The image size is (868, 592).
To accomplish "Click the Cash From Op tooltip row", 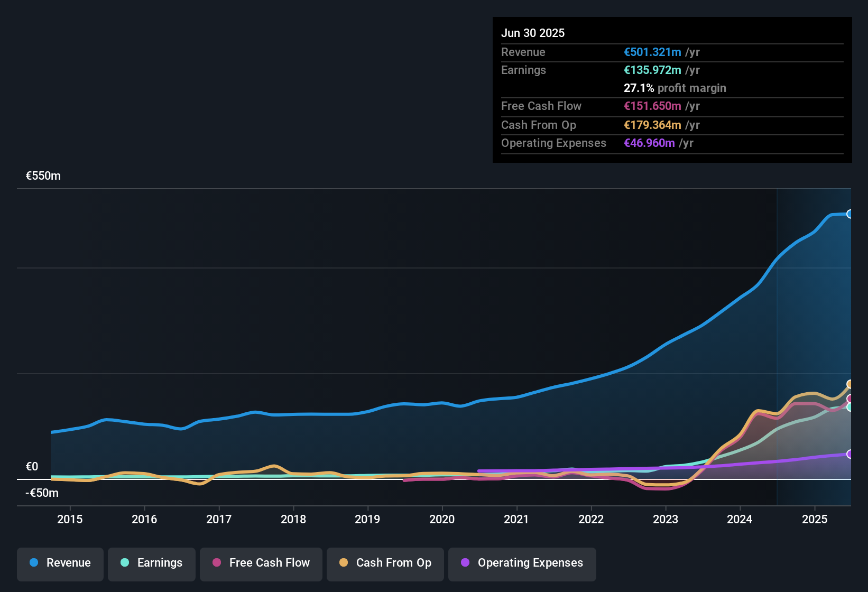I will coord(539,125).
